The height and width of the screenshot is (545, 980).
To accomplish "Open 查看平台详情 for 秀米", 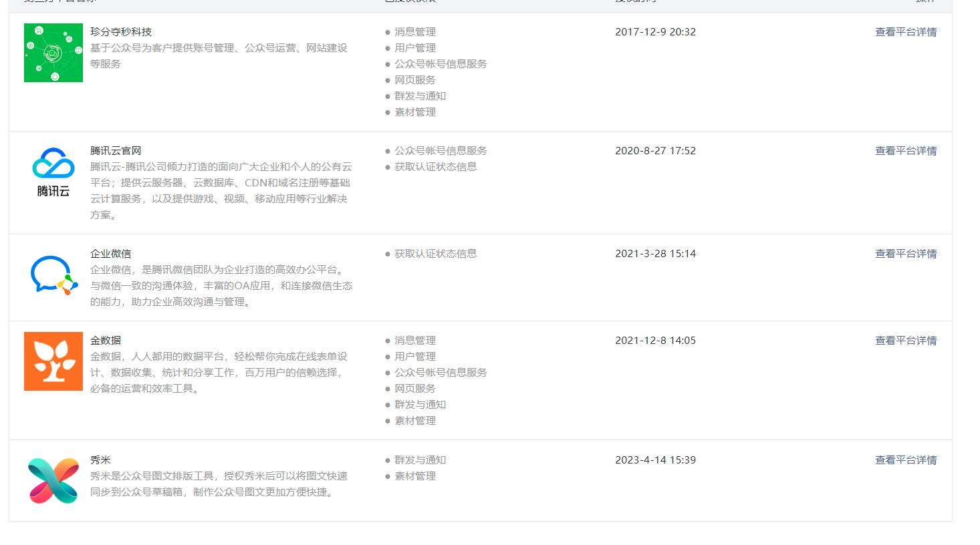I will tap(906, 460).
